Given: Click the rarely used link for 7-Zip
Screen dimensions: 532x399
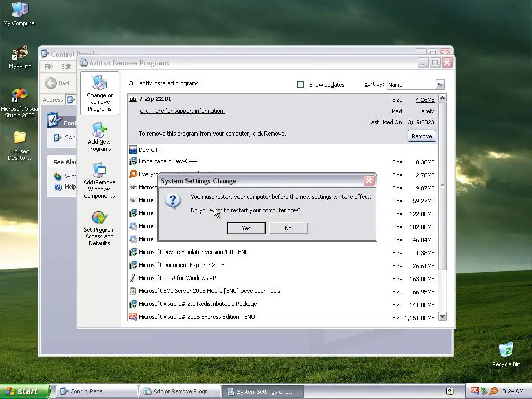Looking at the screenshot, I should tap(427, 111).
